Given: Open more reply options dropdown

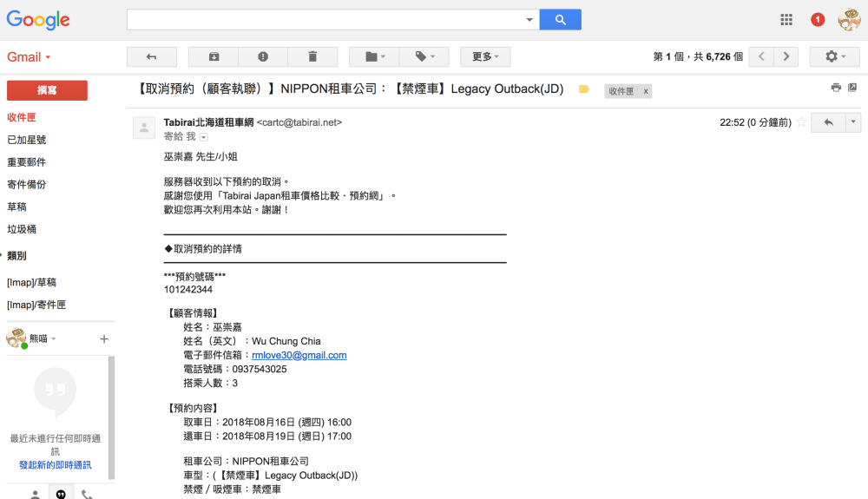Looking at the screenshot, I should coord(853,122).
